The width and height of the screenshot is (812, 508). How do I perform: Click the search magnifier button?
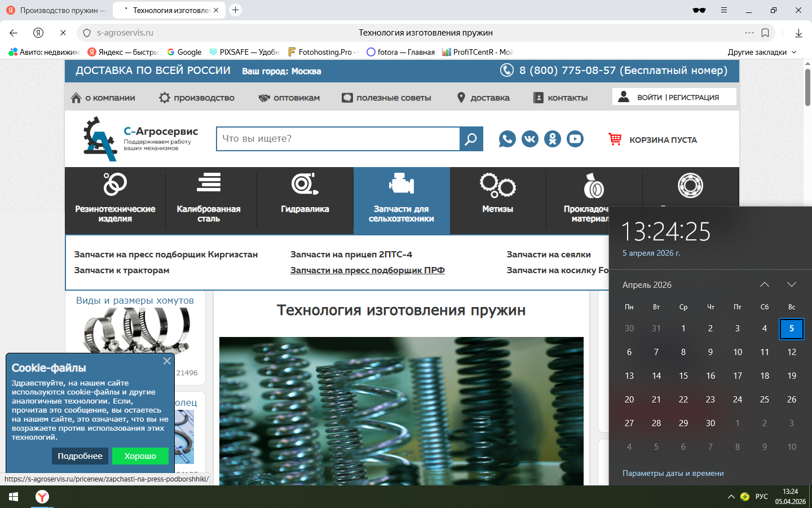pyautogui.click(x=471, y=139)
